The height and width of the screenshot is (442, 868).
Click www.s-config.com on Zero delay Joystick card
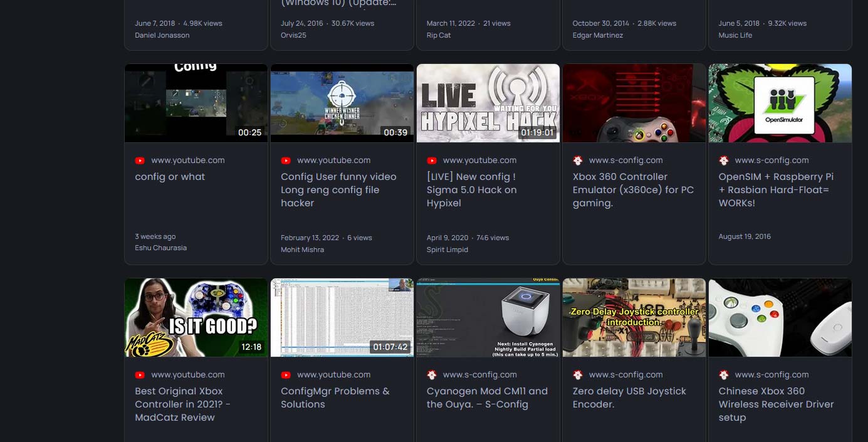click(625, 375)
